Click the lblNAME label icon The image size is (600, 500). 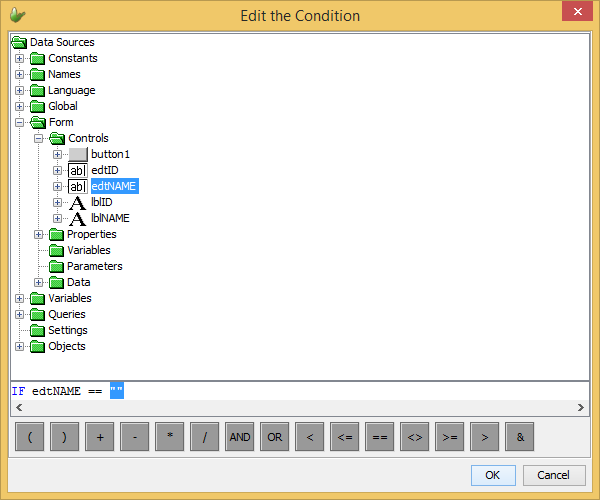point(77,218)
